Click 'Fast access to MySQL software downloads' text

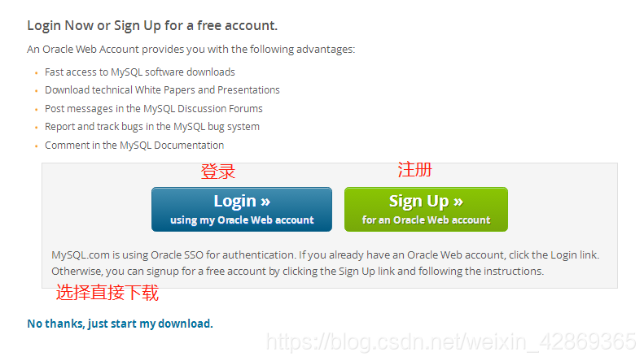pyautogui.click(x=140, y=72)
